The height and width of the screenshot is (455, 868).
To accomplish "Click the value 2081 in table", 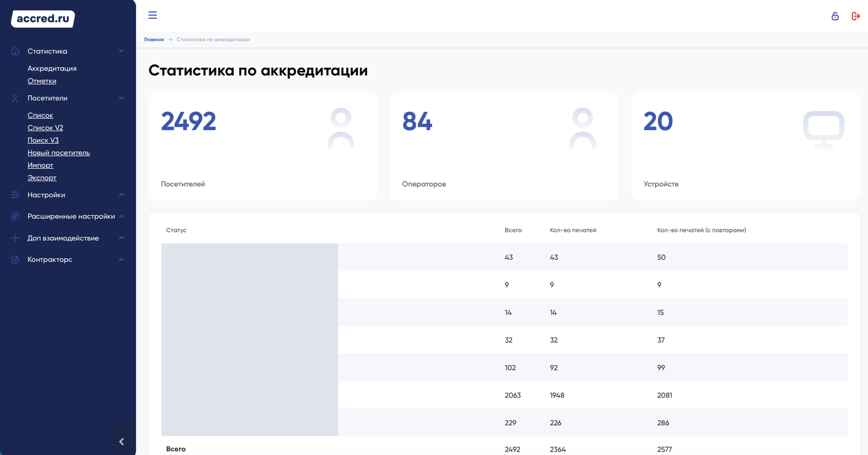I will [x=665, y=395].
